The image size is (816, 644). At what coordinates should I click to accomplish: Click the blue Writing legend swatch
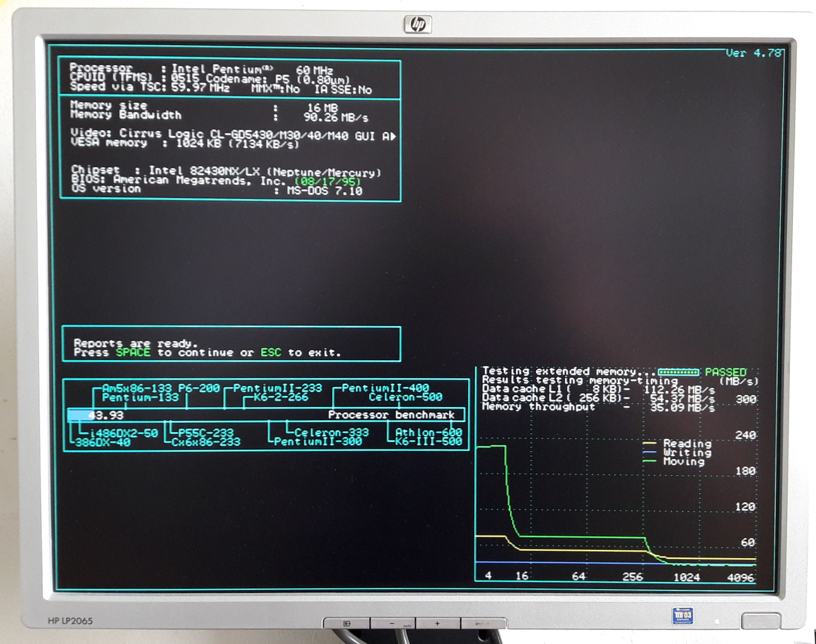pos(649,452)
